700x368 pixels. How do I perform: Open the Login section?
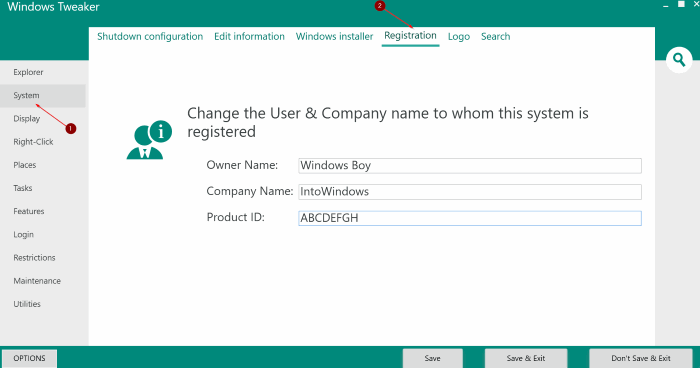[43, 235]
